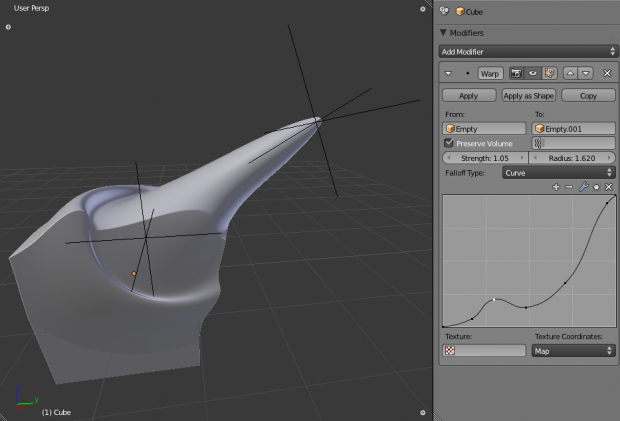Screen dimensions: 620x421
Task: Click the cube icon in From field
Action: tap(450, 128)
